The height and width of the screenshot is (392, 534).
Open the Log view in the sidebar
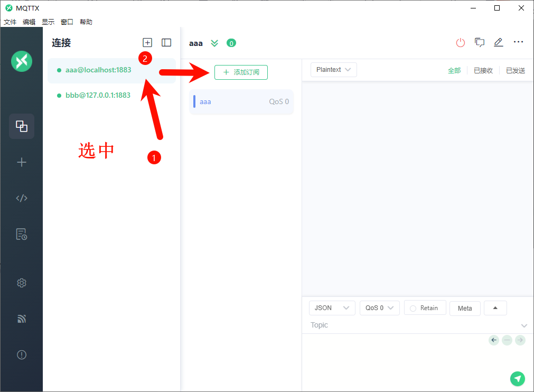[22, 235]
